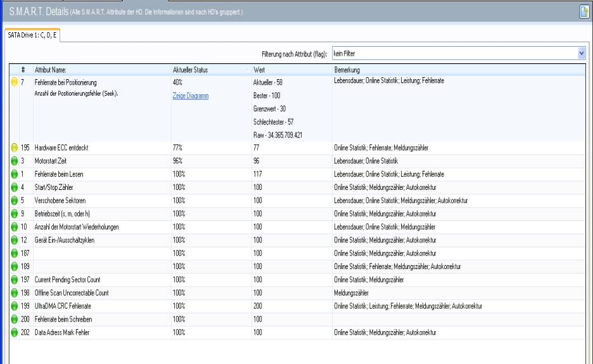Click green status icon for Data Adress Mark Fehler

pyautogui.click(x=14, y=331)
